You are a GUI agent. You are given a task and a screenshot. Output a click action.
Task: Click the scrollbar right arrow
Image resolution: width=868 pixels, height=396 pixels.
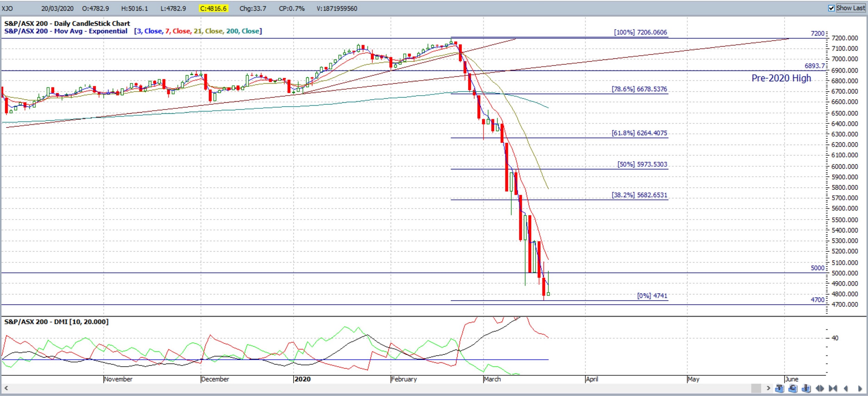768,388
